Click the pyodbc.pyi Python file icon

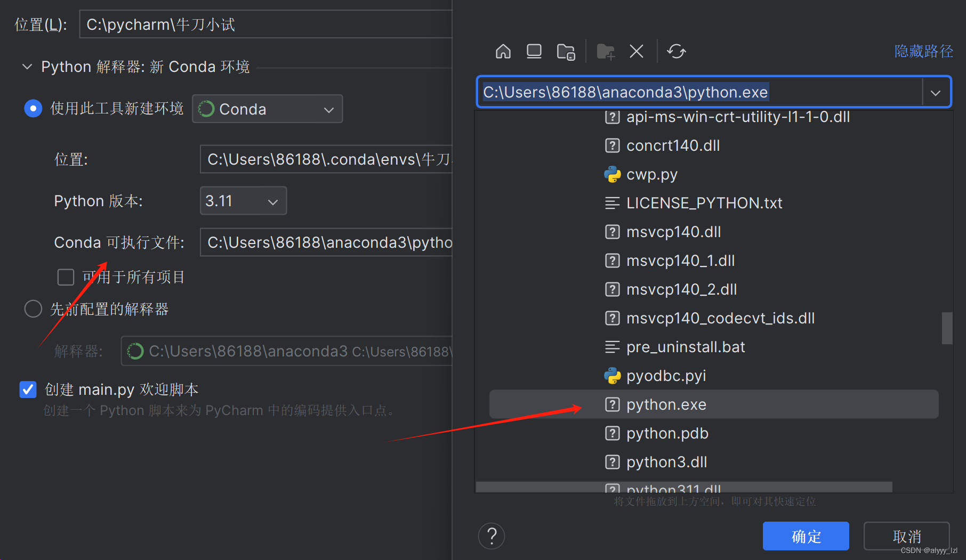613,376
